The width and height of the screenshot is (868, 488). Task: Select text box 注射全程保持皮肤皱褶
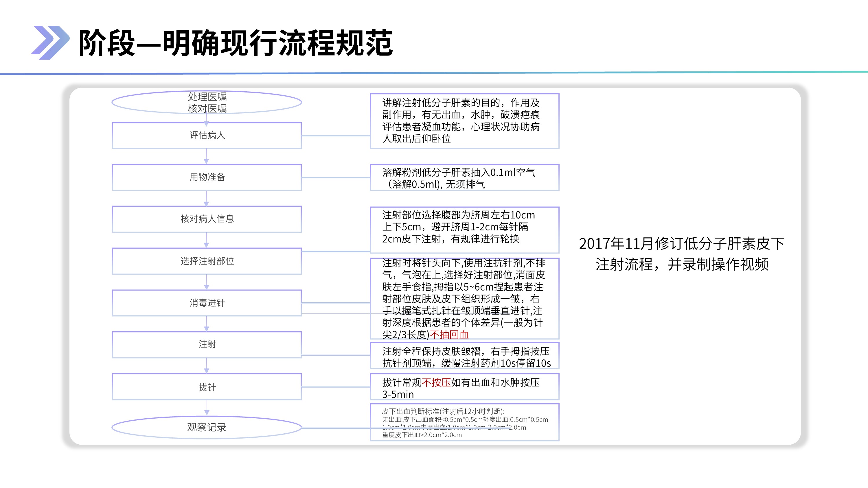pyautogui.click(x=464, y=356)
